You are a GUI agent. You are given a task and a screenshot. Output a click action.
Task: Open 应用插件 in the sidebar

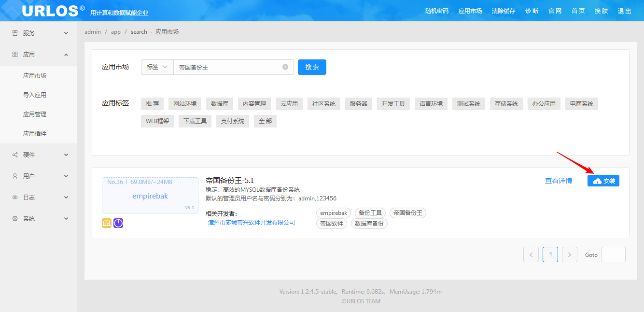point(35,134)
